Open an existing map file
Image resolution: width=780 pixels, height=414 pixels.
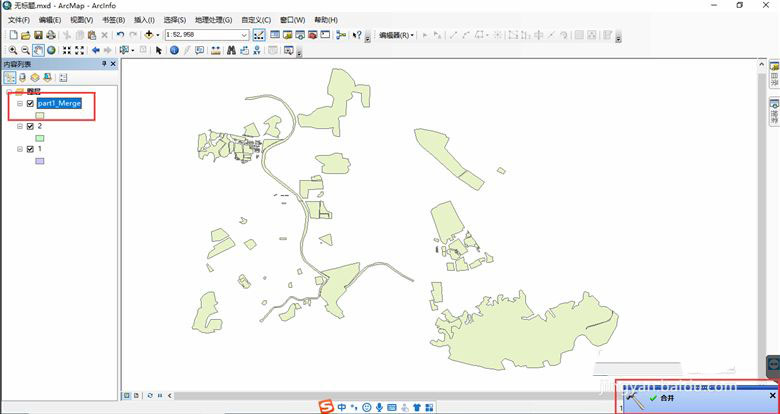point(25,35)
